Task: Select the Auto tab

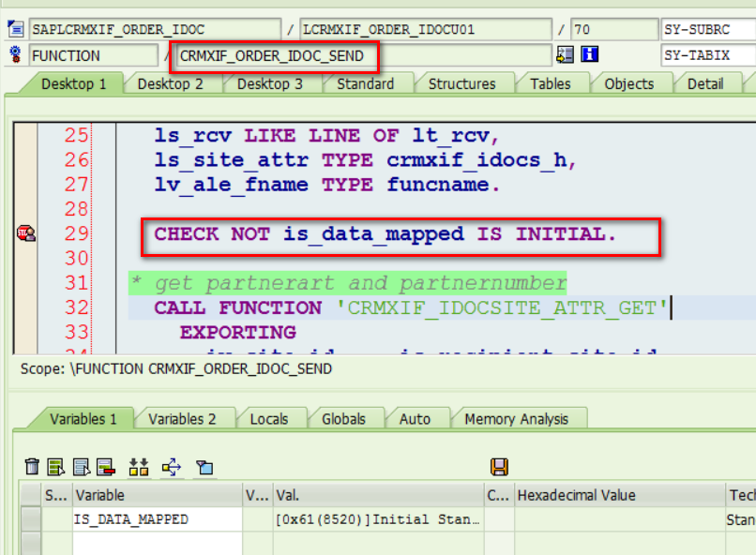Action: tap(415, 419)
